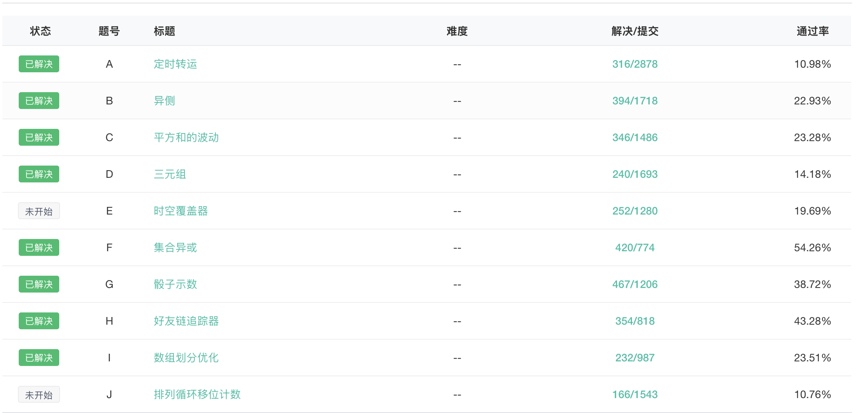Viewport: 868px width, 413px height.
Task: Click pass rate 23.28%
Action: tap(813, 137)
